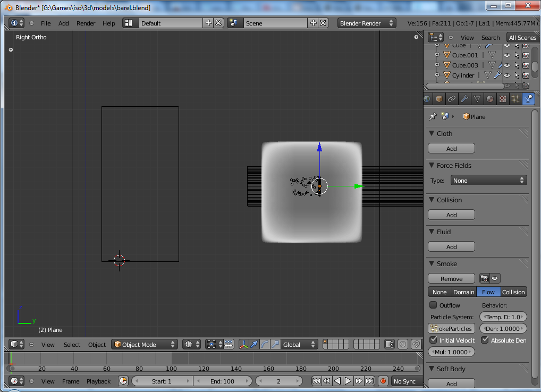This screenshot has height=392, width=541.
Task: Play animation in reverse
Action: tap(337, 381)
